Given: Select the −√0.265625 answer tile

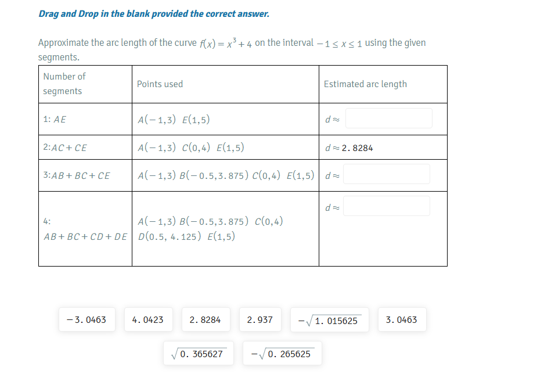Looking at the screenshot, I should click(x=282, y=352).
